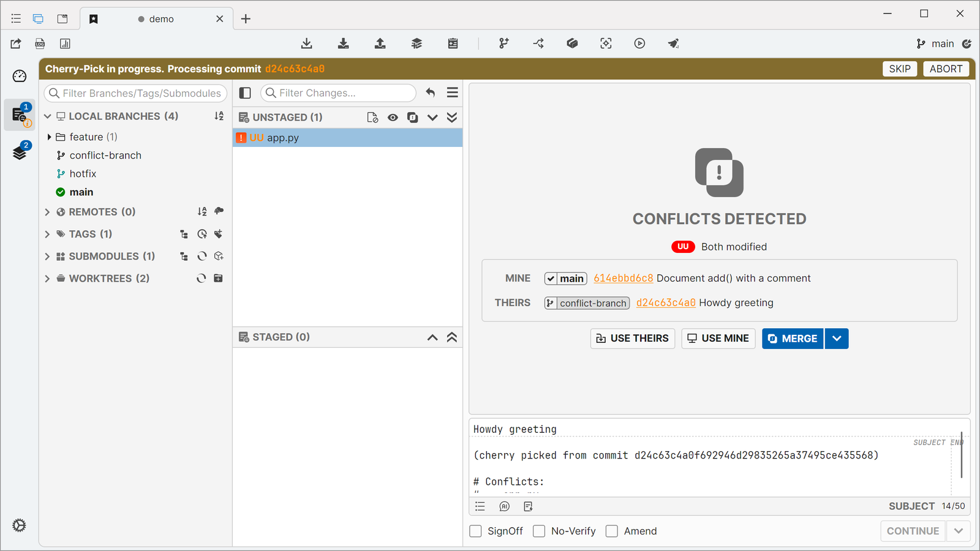This screenshot has height=551, width=980.
Task: Click the Merge branches toolbar icon
Action: [x=538, y=43]
